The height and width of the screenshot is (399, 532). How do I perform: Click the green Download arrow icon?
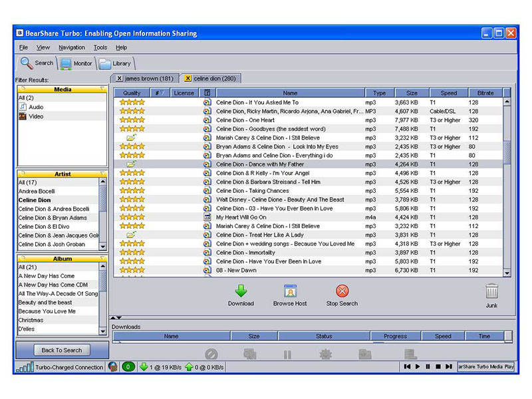241,291
